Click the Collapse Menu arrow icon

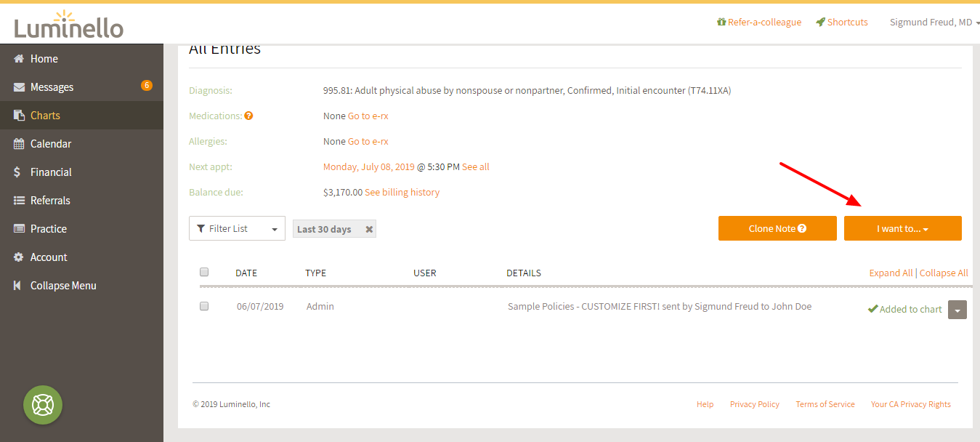17,286
